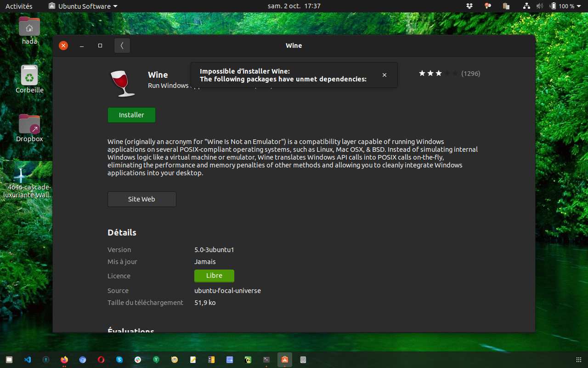Image resolution: width=588 pixels, height=368 pixels.
Task: Open the disk utility icon in dock
Action: coord(303,360)
